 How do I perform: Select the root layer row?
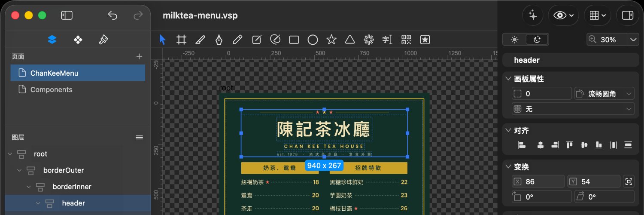coord(78,154)
